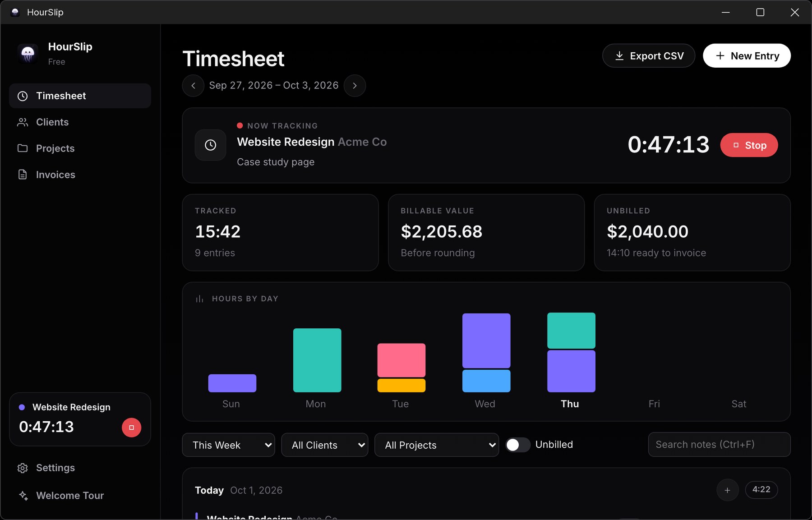Click the Billable Value $2,205.68 card

pyautogui.click(x=486, y=233)
